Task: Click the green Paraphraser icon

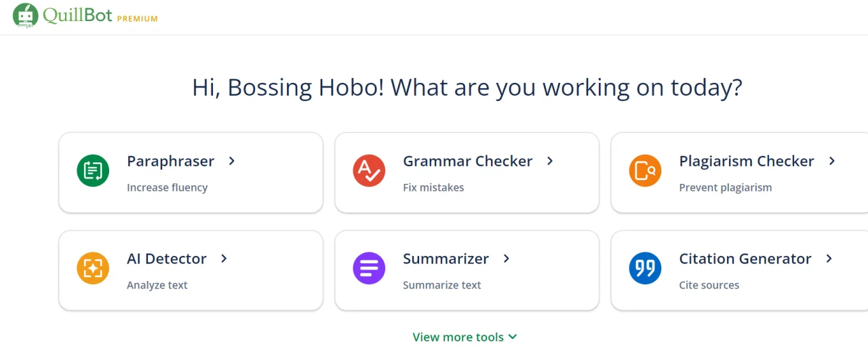Action: click(x=93, y=170)
